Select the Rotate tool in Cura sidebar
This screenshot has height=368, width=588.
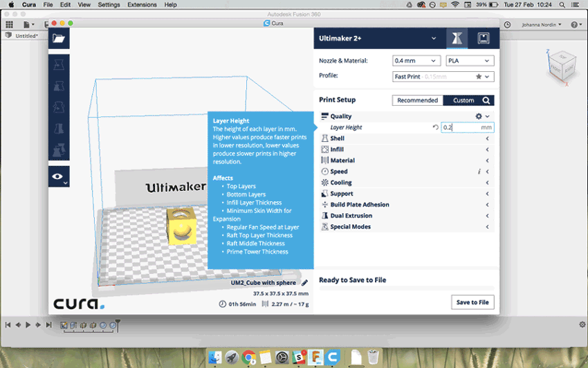coord(59,107)
